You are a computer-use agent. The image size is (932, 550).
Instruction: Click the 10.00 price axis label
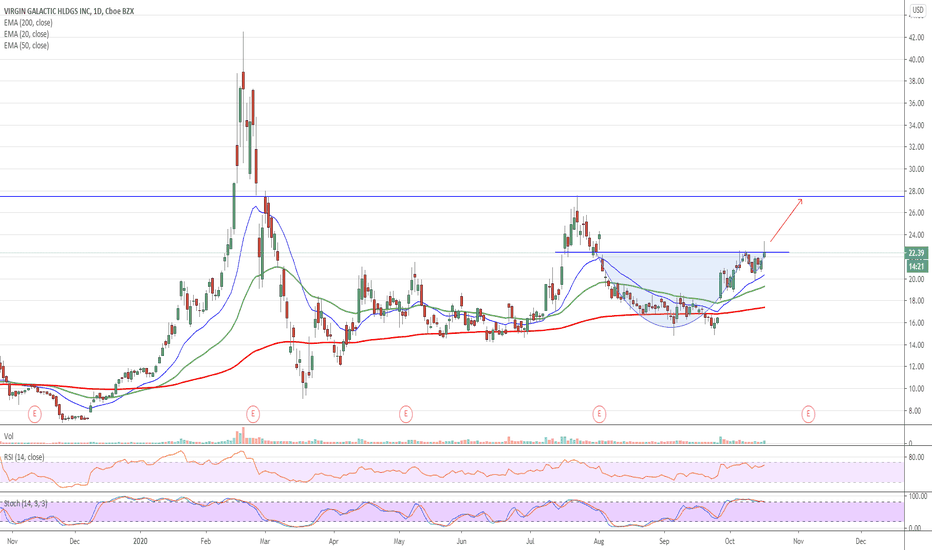[916, 389]
